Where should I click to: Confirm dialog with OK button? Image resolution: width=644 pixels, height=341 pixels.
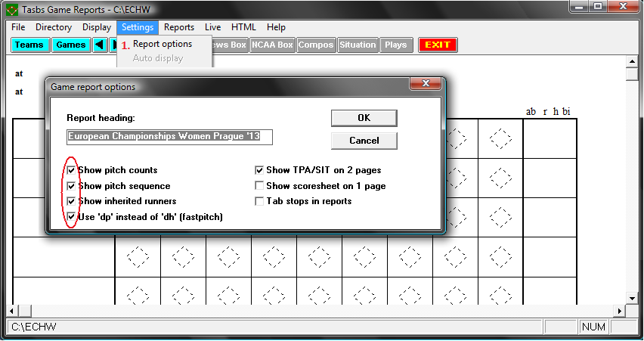pos(364,118)
